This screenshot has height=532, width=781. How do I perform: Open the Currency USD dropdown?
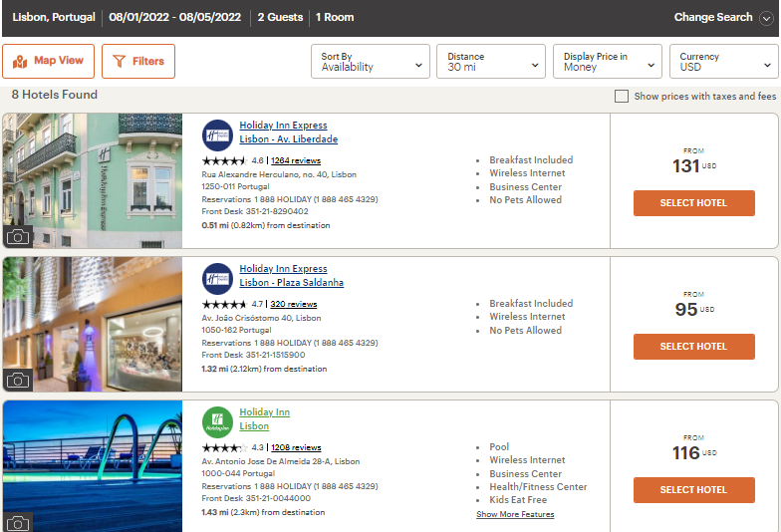pos(723,62)
